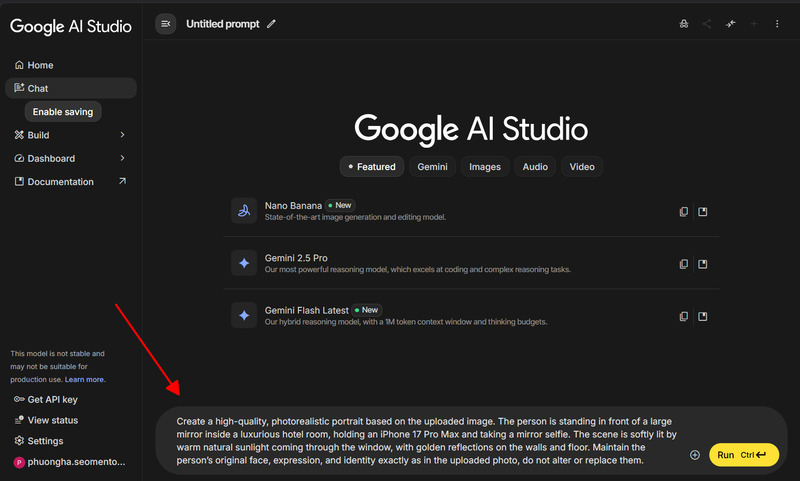Click the add media plus icon in prompt box
Screen dimensions: 800x481
(695, 455)
